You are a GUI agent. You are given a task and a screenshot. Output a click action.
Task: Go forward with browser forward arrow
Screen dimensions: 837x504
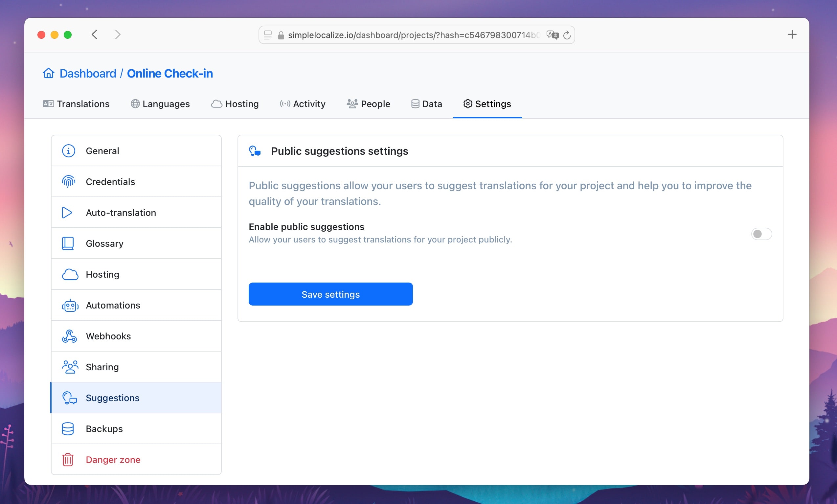(118, 34)
